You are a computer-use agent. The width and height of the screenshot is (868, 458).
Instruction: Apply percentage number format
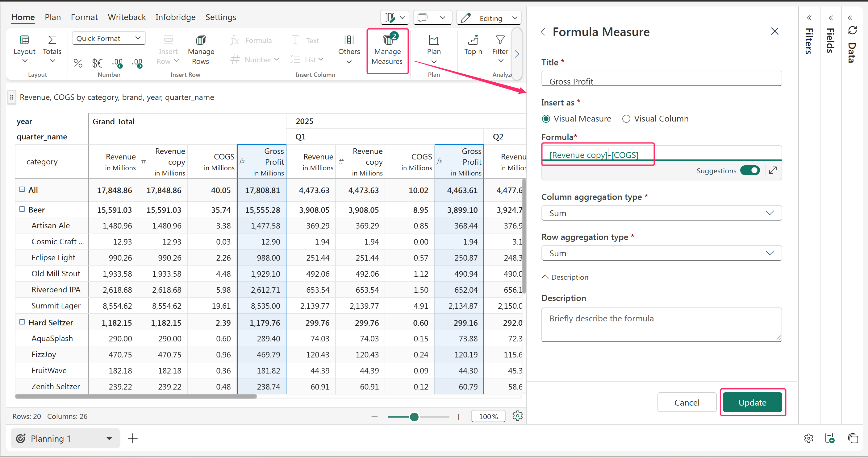pyautogui.click(x=78, y=63)
